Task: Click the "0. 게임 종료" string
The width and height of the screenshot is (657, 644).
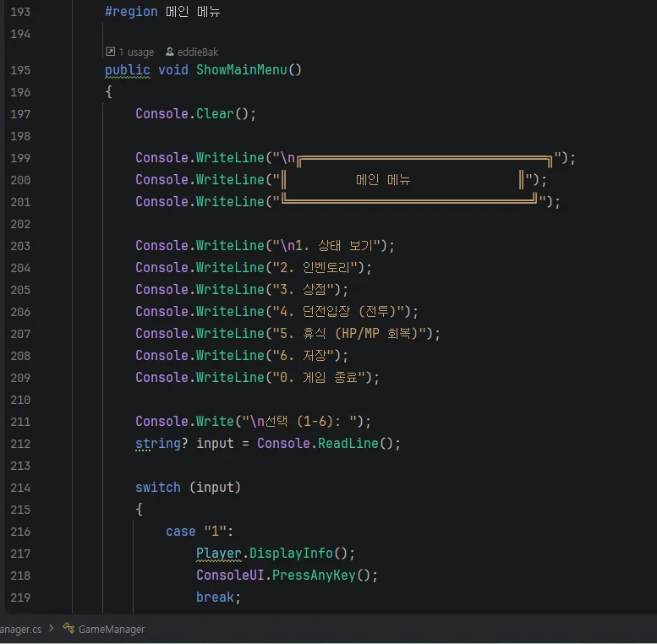Action: pos(319,377)
